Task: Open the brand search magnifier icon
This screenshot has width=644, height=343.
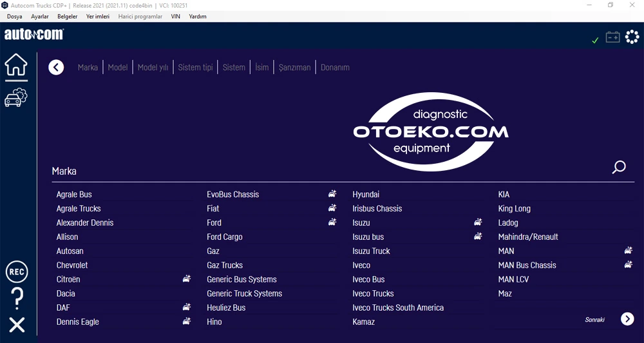Action: click(x=619, y=167)
